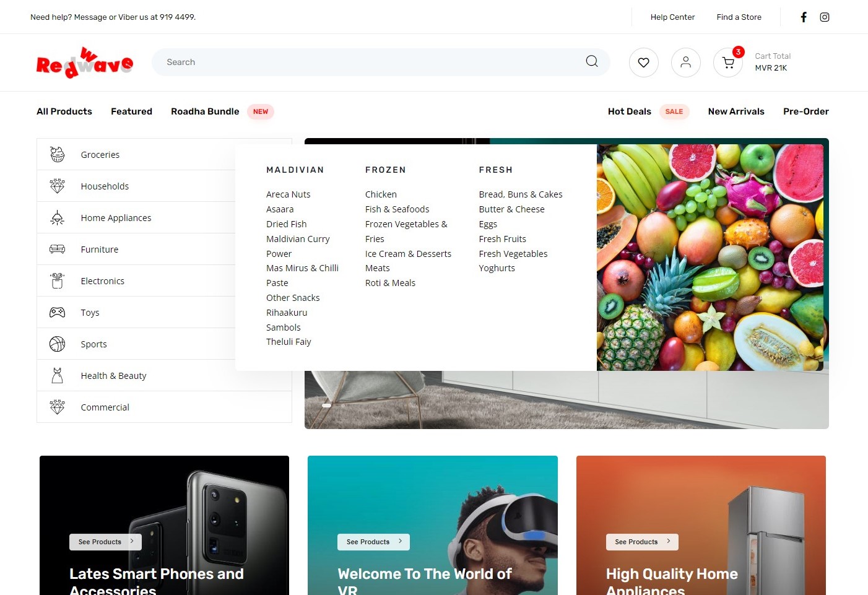The height and width of the screenshot is (595, 868).
Task: Click the Electronics category icon
Action: (58, 281)
